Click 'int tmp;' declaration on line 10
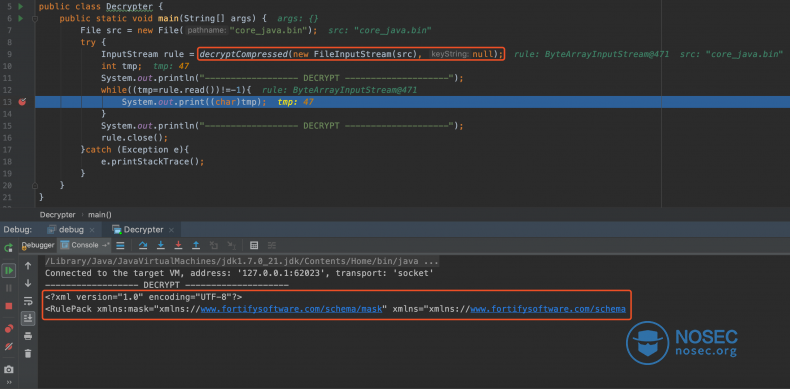This screenshot has height=389, width=790. coord(121,66)
